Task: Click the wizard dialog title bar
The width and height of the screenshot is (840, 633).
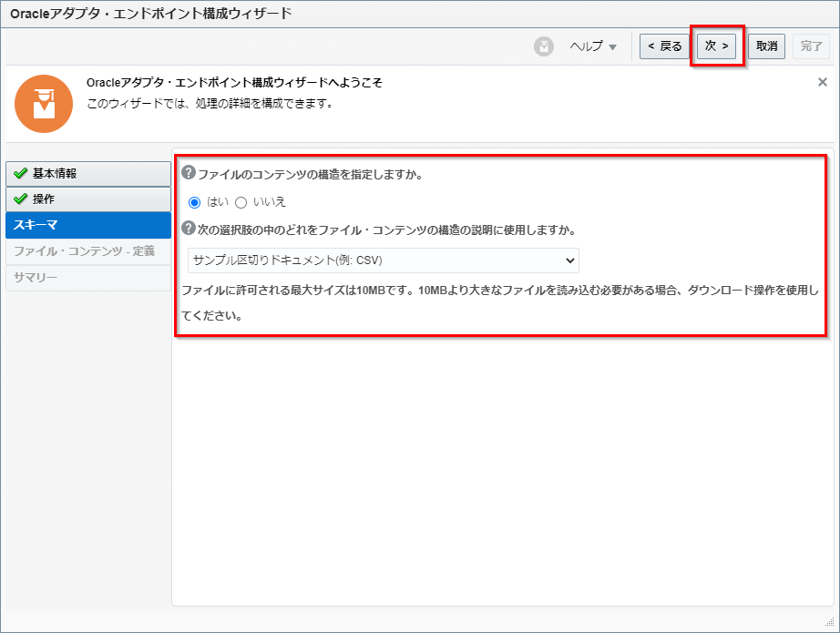Action: [419, 14]
